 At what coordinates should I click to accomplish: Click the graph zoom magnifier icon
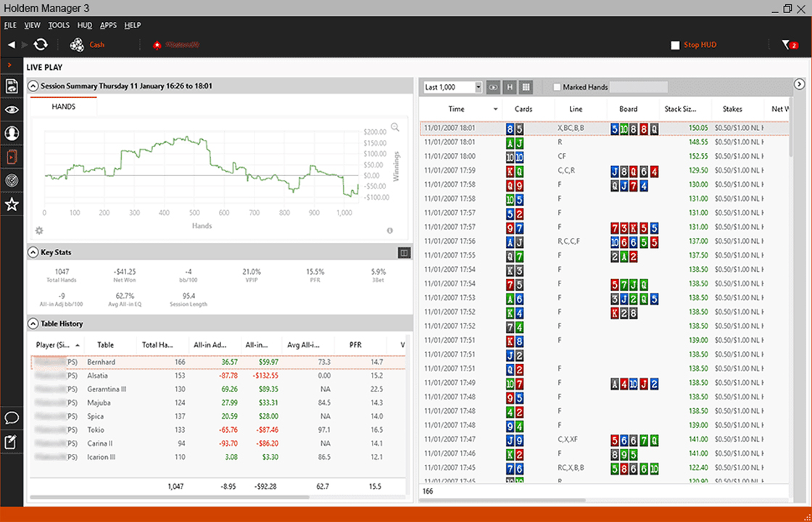coord(395,128)
